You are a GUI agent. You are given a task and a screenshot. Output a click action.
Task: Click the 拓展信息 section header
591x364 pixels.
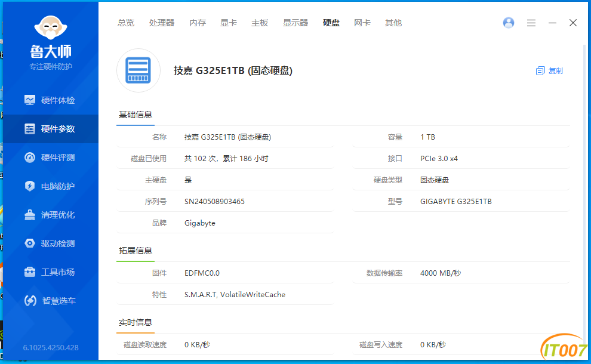(136, 251)
